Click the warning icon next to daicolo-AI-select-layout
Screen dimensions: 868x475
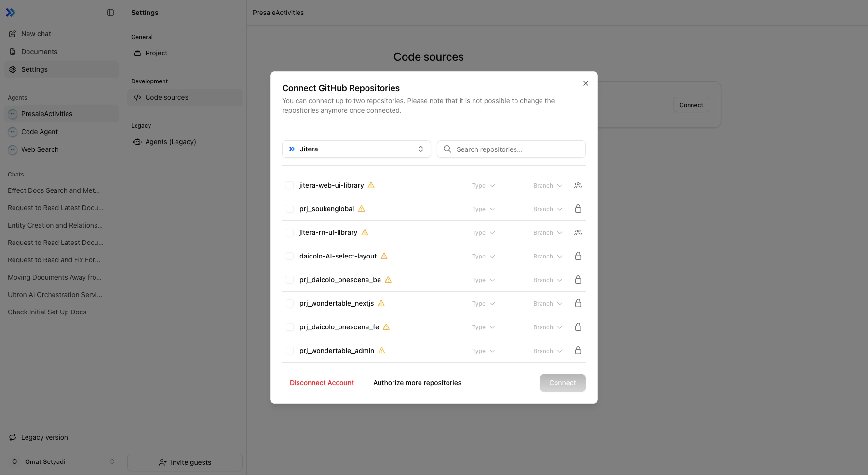tap(384, 256)
